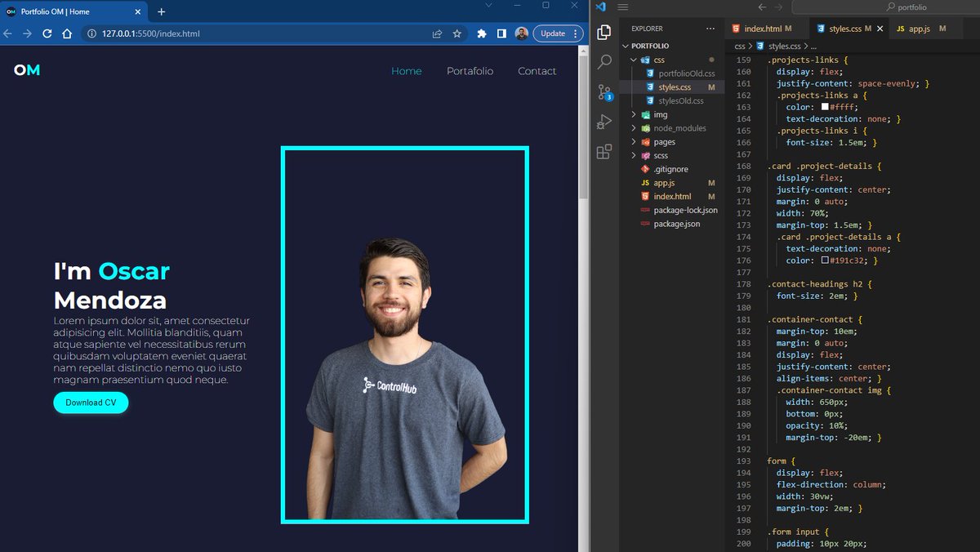The image size is (980, 552).
Task: Open the .gitignore file
Action: point(670,169)
